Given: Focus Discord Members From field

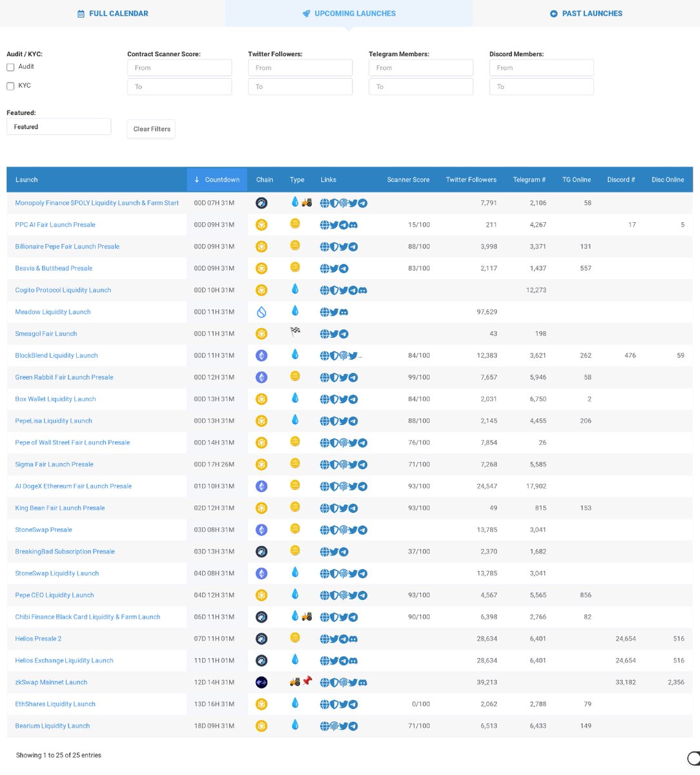Looking at the screenshot, I should (542, 68).
